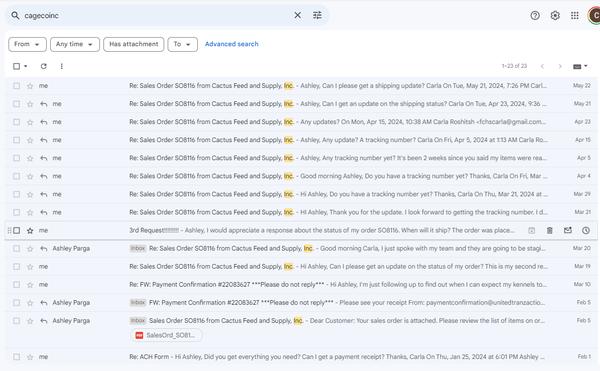
Task: Open the Mar 29 tracking number email
Action: pyautogui.click(x=301, y=194)
